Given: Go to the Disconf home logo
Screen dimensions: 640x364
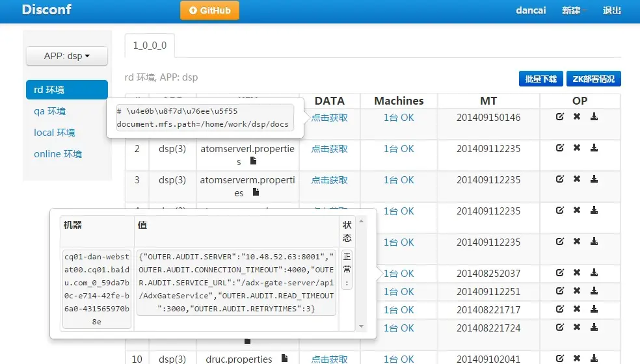Looking at the screenshot, I should pyautogui.click(x=47, y=10).
